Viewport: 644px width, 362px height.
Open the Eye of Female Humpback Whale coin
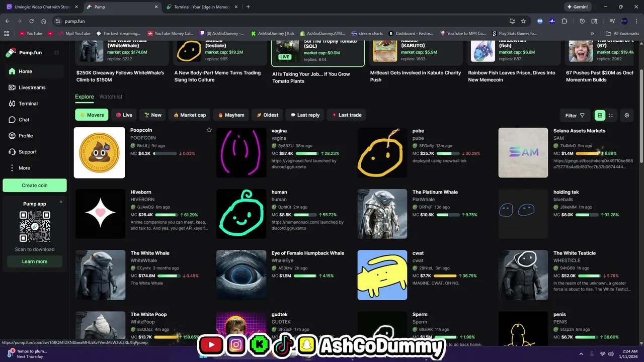[284, 275]
